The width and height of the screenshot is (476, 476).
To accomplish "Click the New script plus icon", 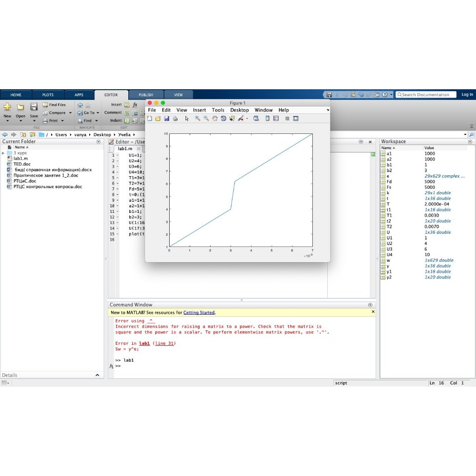I will (7, 106).
